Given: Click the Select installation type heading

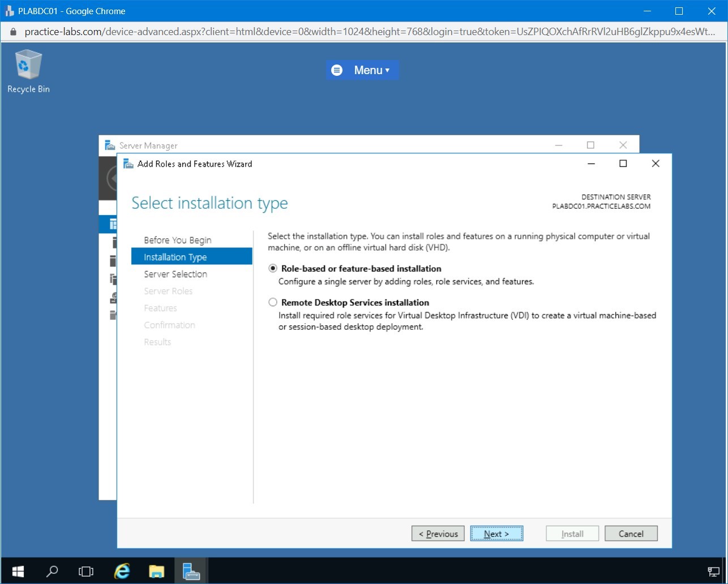Looking at the screenshot, I should (x=209, y=203).
